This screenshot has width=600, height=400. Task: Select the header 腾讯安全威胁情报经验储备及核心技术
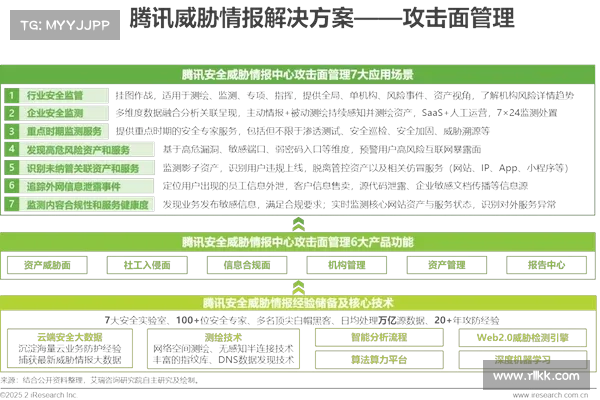(298, 303)
